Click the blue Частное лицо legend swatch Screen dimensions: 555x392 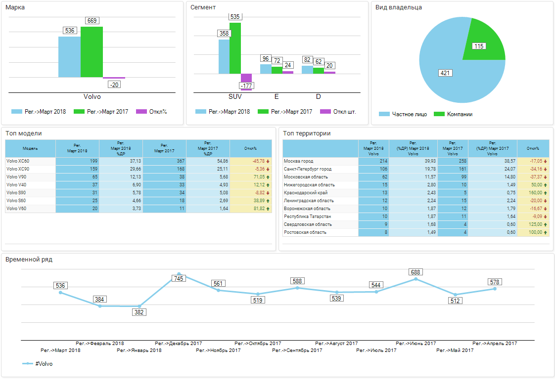384,114
